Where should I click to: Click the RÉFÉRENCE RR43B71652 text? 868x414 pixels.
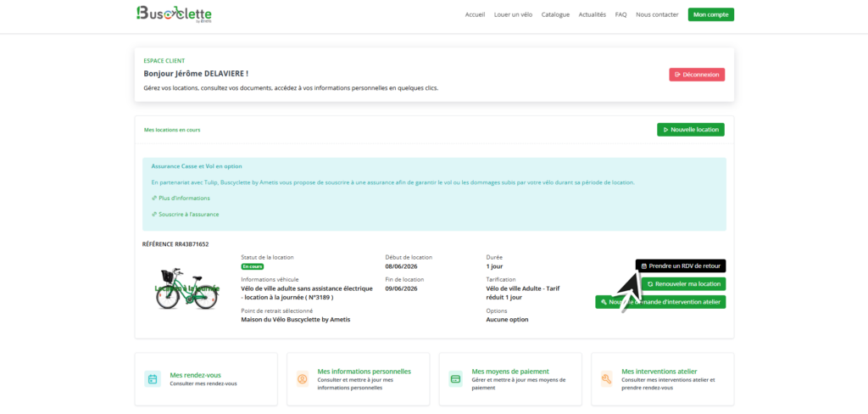tap(175, 243)
